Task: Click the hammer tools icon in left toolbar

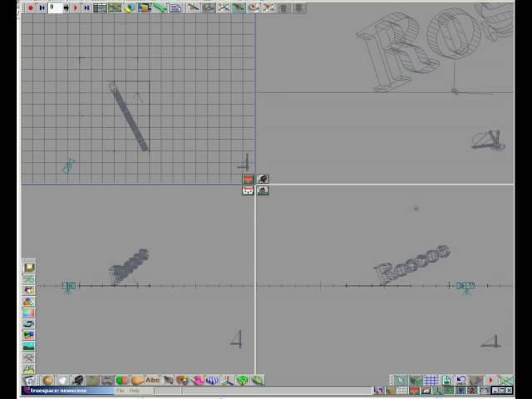Action: pyautogui.click(x=29, y=357)
